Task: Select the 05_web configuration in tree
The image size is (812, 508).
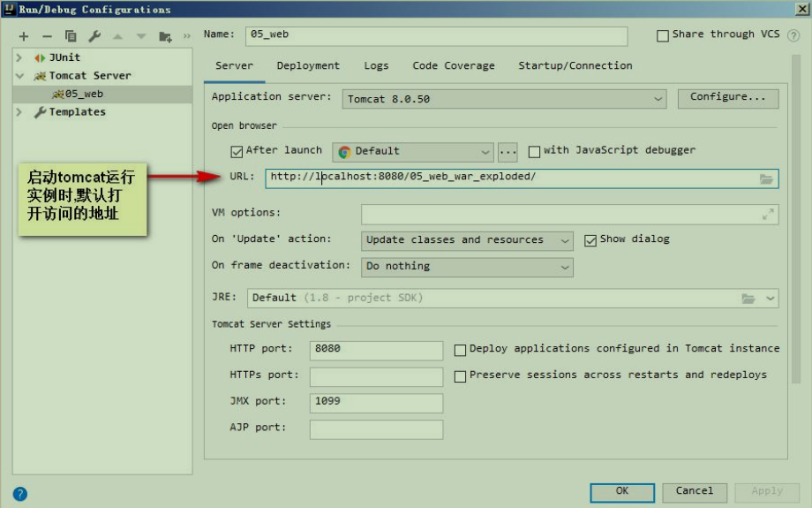Action: [x=102, y=94]
